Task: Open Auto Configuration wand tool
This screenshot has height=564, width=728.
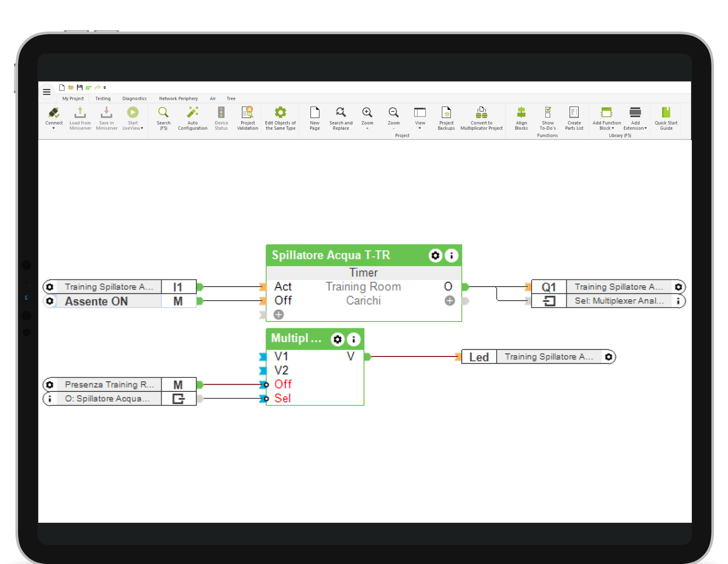Action: [192, 112]
